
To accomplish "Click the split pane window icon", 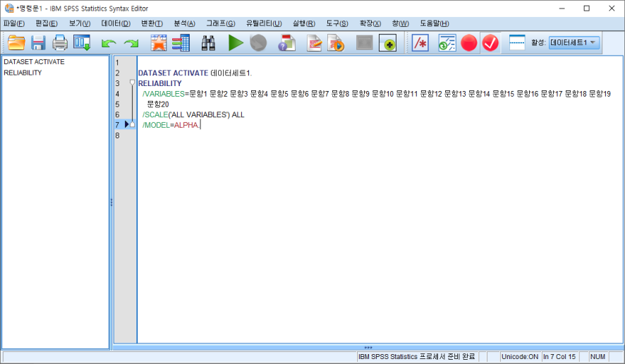I will coord(517,42).
